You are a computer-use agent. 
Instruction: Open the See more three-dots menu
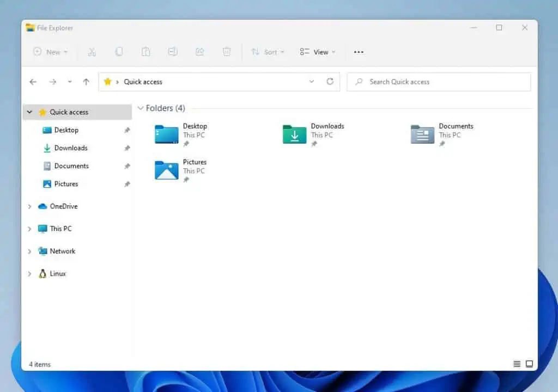click(359, 52)
